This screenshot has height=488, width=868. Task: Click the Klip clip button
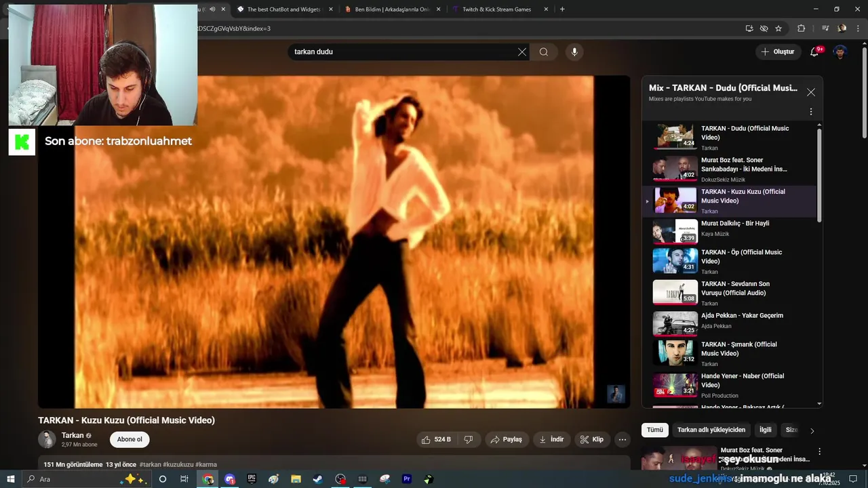pyautogui.click(x=591, y=440)
